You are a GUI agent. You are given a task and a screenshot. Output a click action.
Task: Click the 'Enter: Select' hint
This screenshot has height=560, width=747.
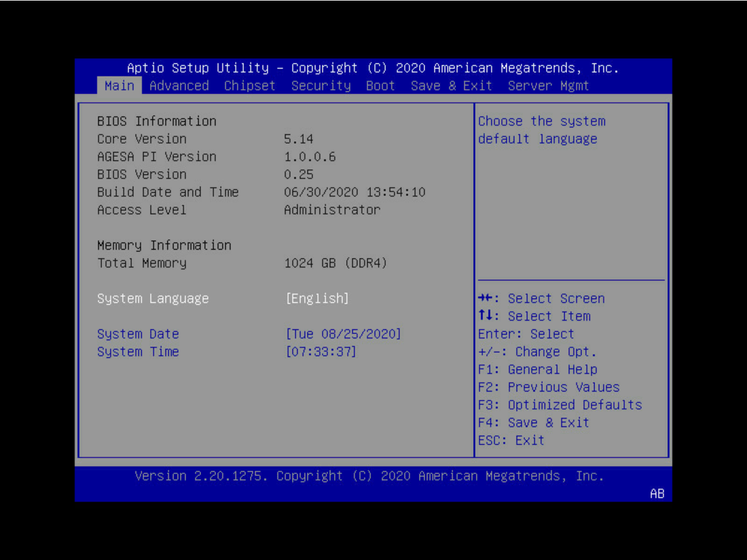pos(527,334)
